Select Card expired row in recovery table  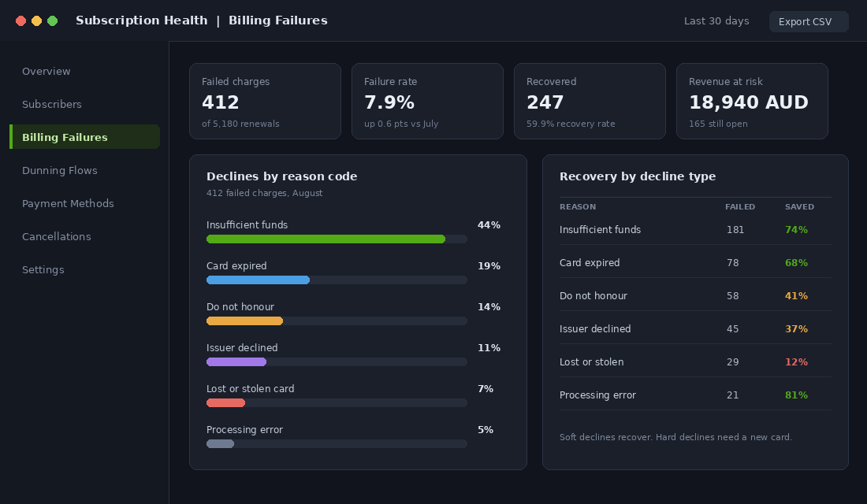[695, 262]
